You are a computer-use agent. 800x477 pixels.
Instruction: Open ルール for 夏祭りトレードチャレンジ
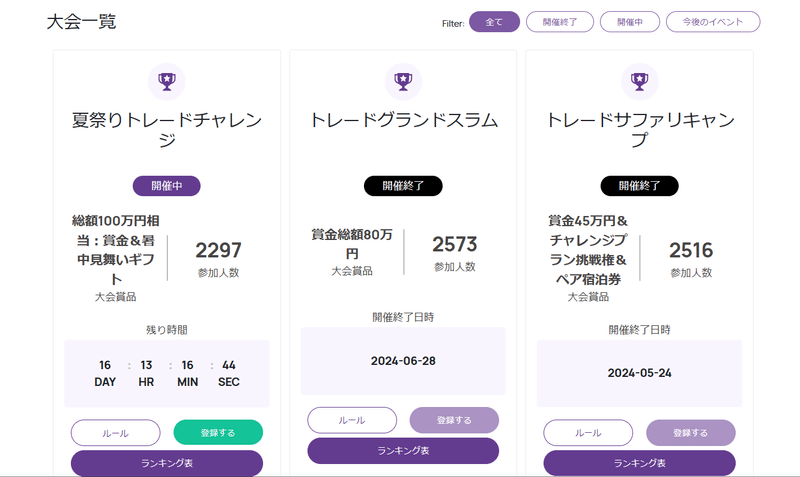(115, 433)
